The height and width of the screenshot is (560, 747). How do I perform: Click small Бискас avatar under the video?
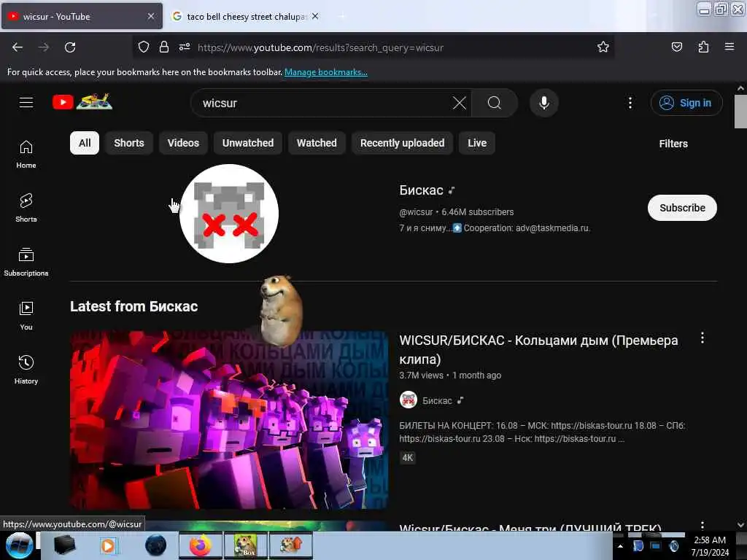click(x=409, y=400)
